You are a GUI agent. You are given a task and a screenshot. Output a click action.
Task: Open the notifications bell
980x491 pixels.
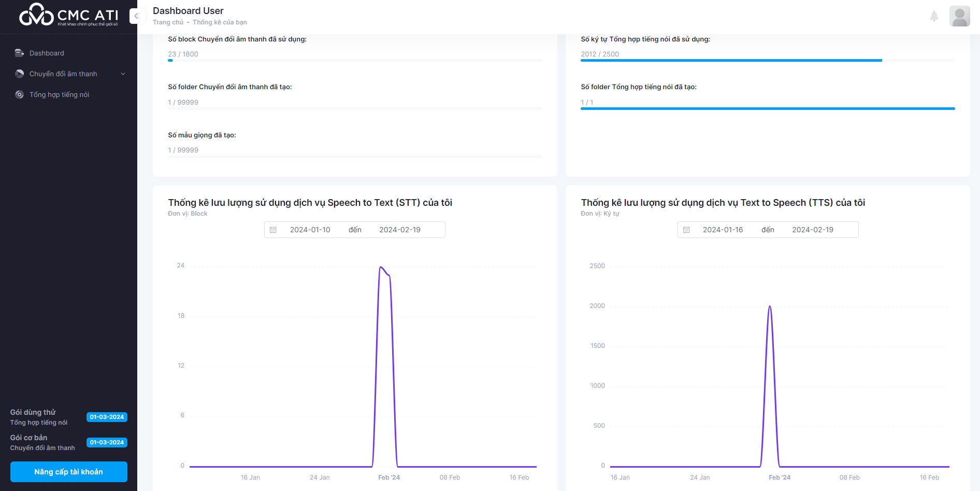click(934, 16)
